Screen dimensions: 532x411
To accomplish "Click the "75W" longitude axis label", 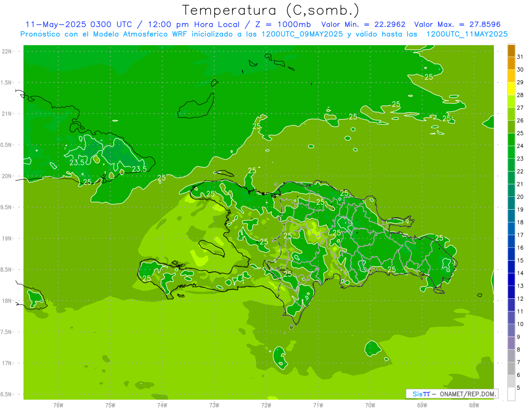I will click(110, 405).
